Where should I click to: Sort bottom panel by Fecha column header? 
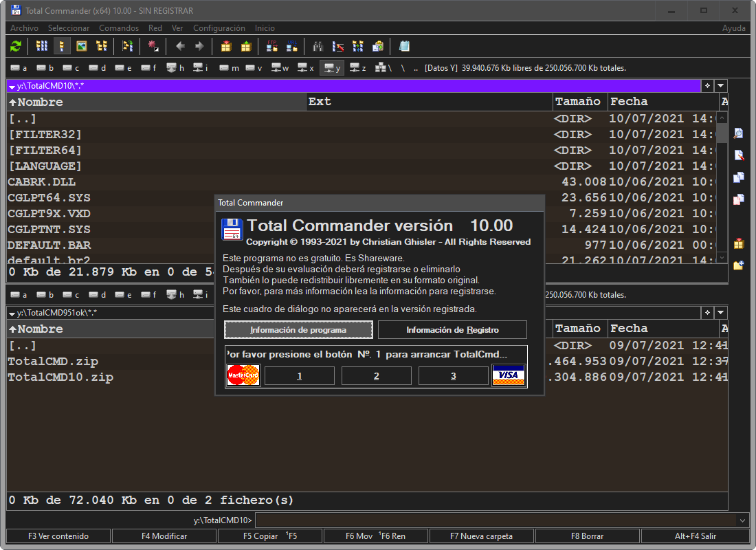663,329
